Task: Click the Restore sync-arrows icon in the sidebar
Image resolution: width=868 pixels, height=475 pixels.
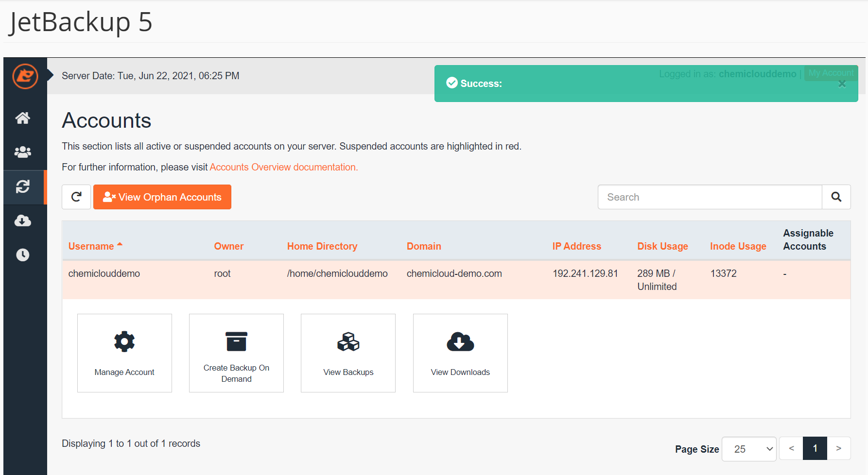Action: click(x=22, y=187)
